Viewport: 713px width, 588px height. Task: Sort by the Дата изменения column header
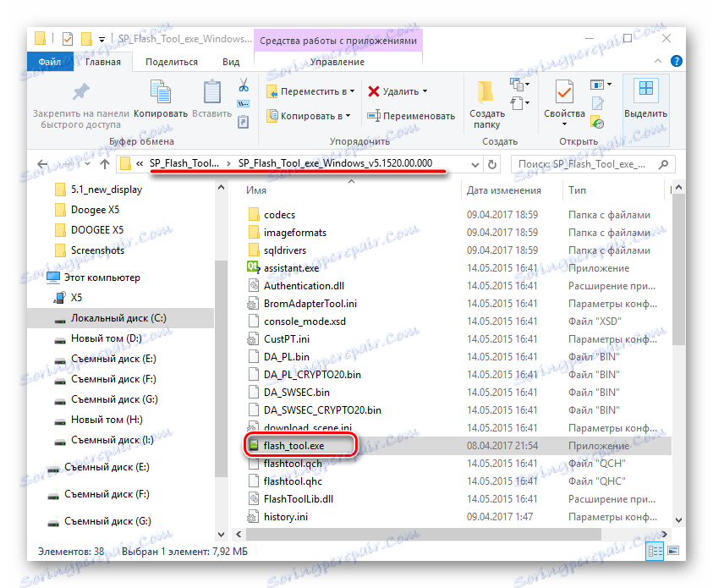(504, 190)
